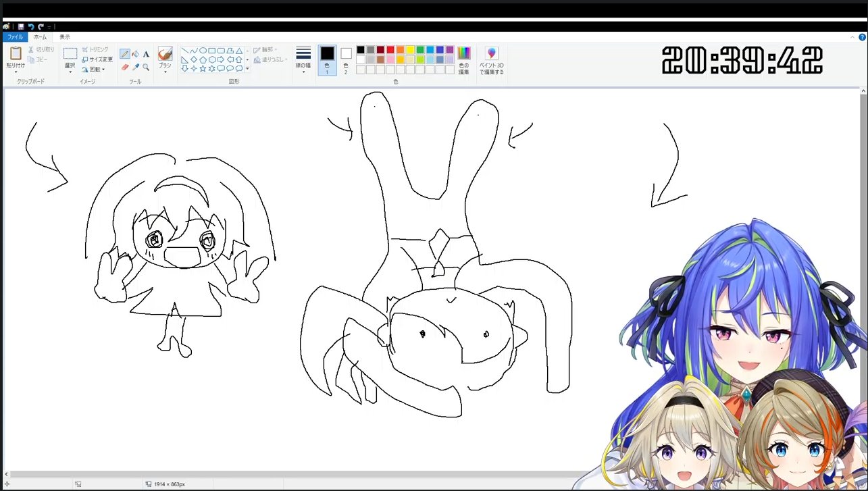
Task: Open the 塗りつぶし fill dropdown
Action: [271, 59]
